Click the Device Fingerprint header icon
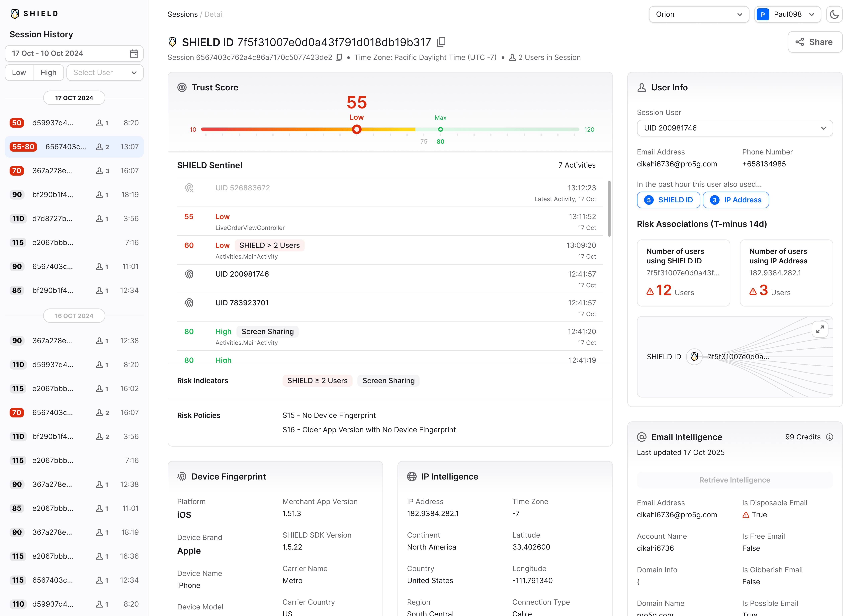Screen dimensions: 862x616 click(182, 476)
